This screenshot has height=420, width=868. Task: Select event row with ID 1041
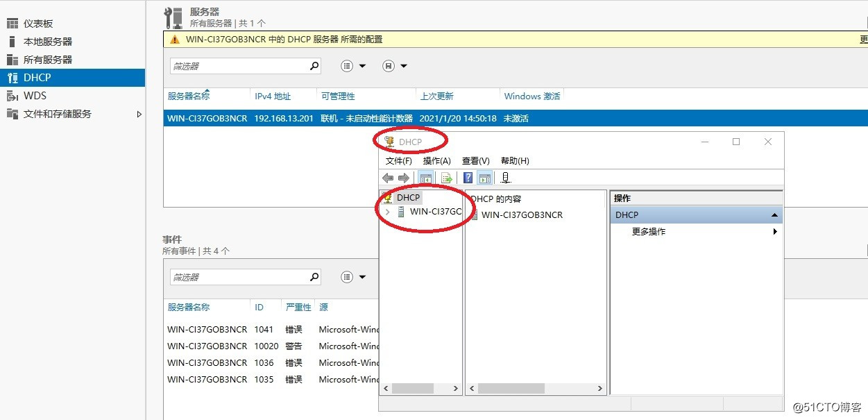pos(272,330)
